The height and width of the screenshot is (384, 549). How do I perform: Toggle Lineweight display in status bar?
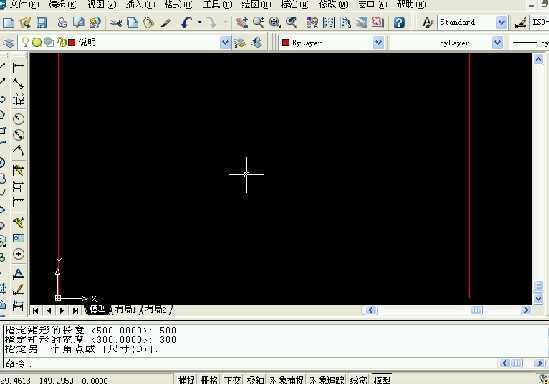[359, 380]
